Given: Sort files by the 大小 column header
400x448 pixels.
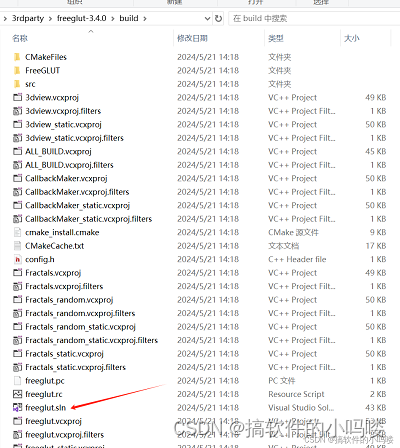Looking at the screenshot, I should (x=352, y=38).
